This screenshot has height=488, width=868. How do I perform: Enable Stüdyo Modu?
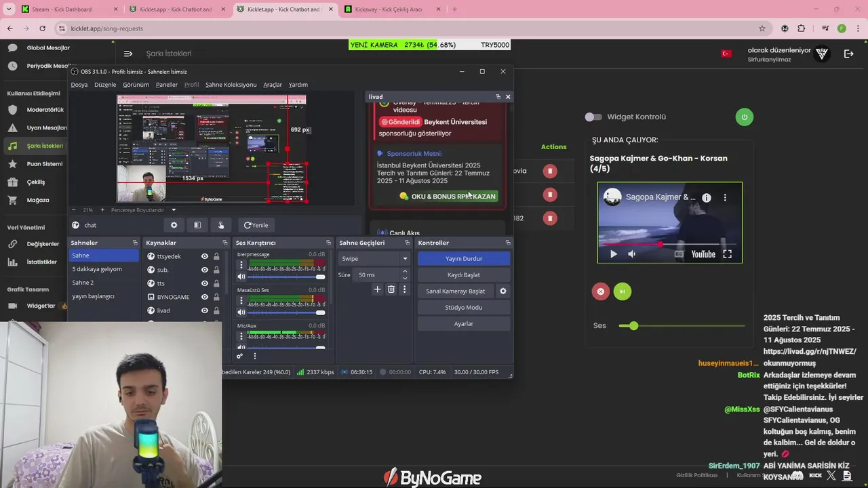[x=464, y=307]
